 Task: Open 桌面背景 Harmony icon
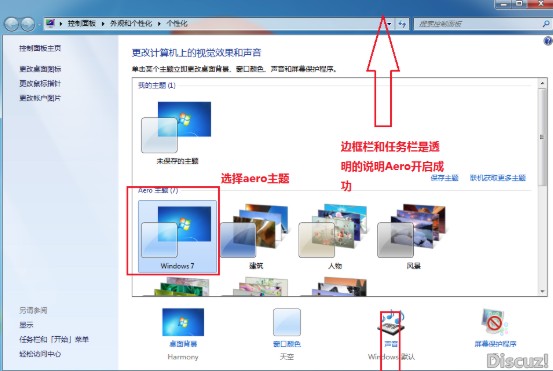pos(183,322)
